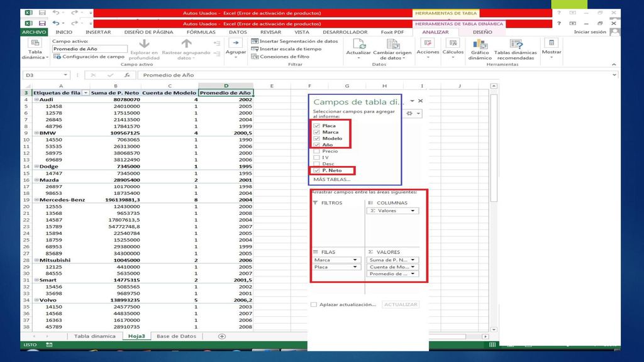Switch to normal view icon in status bar
Viewport: 644px width, 362px height.
492,345
